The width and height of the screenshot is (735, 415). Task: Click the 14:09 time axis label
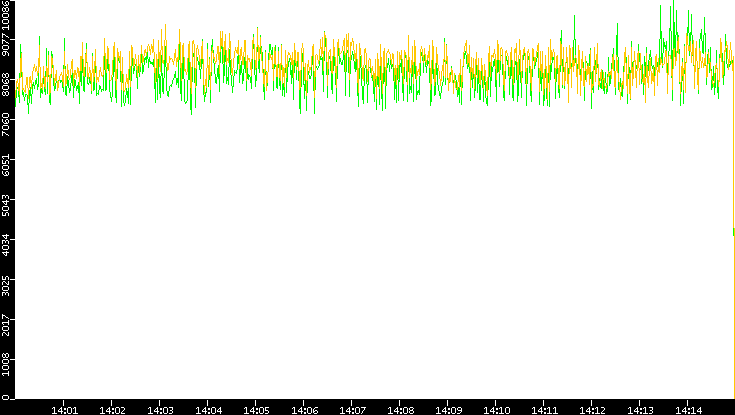click(x=449, y=411)
